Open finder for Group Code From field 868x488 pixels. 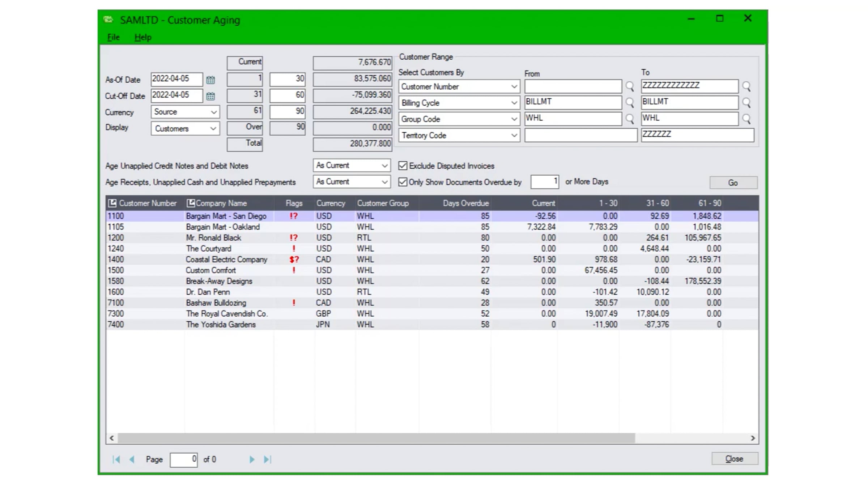coord(630,119)
